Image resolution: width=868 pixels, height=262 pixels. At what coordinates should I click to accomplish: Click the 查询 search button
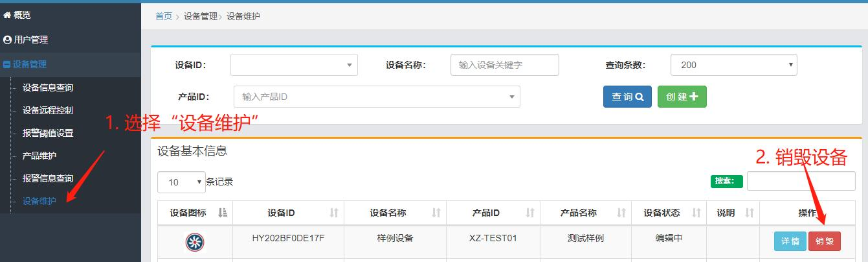(x=627, y=97)
